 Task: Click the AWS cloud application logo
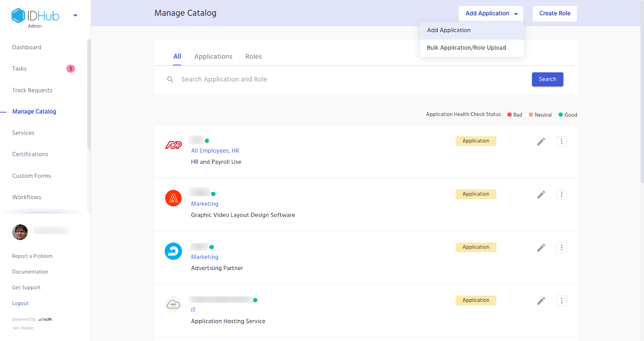(173, 304)
